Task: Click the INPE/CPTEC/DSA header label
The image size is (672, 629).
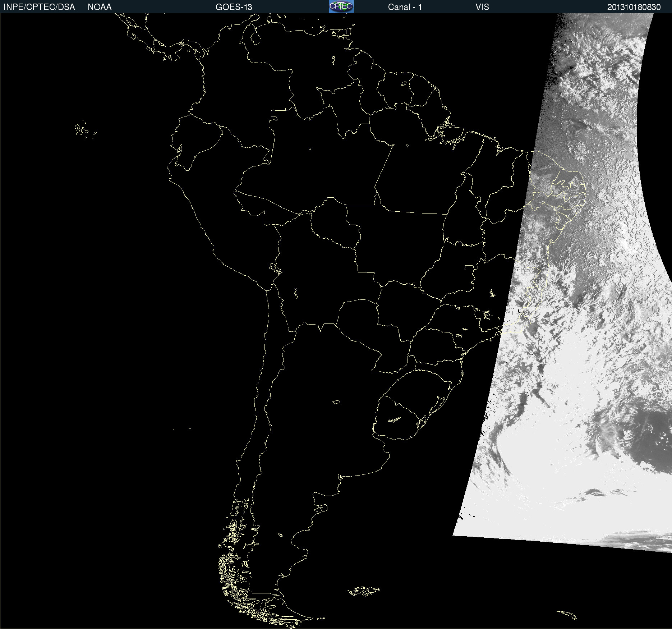Action: (39, 7)
